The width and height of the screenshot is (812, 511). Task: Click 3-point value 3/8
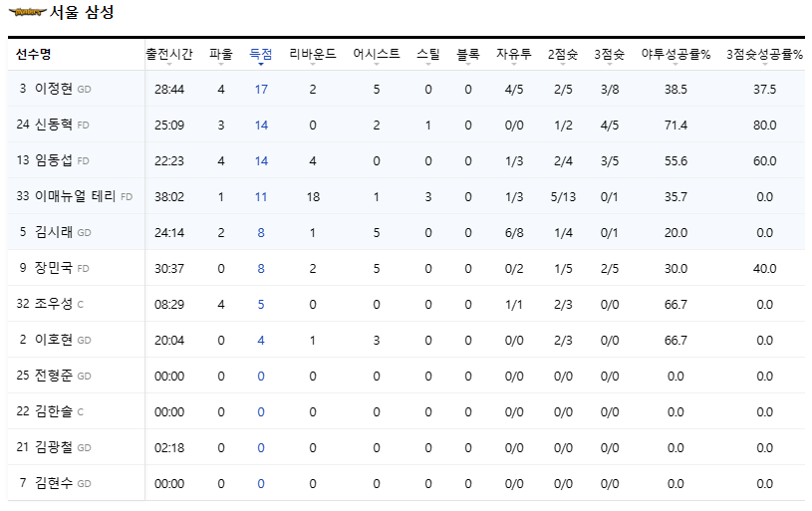click(610, 89)
